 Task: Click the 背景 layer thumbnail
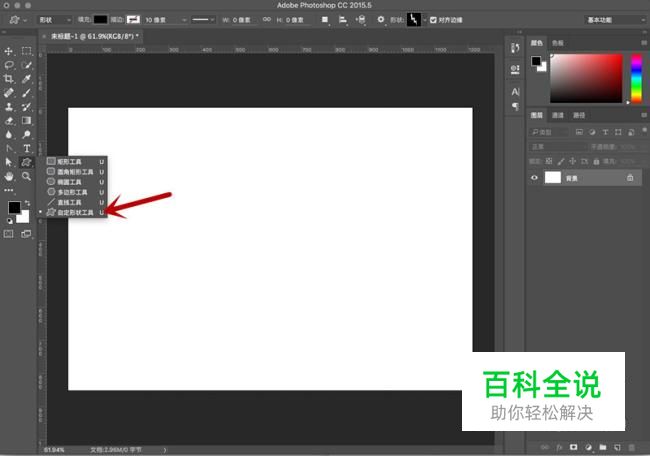[552, 177]
